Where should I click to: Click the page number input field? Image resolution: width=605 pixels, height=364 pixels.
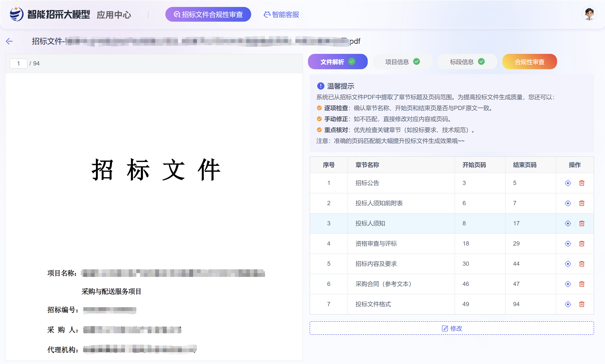[x=18, y=64]
